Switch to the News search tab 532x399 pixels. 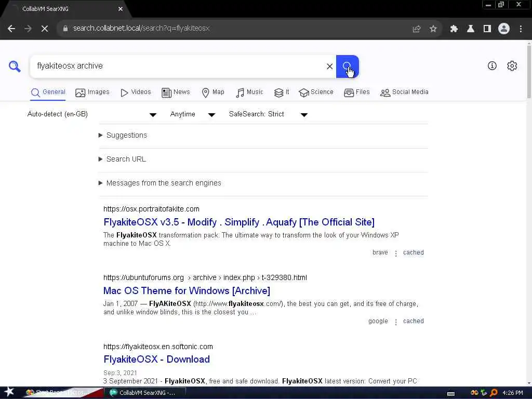click(x=176, y=92)
